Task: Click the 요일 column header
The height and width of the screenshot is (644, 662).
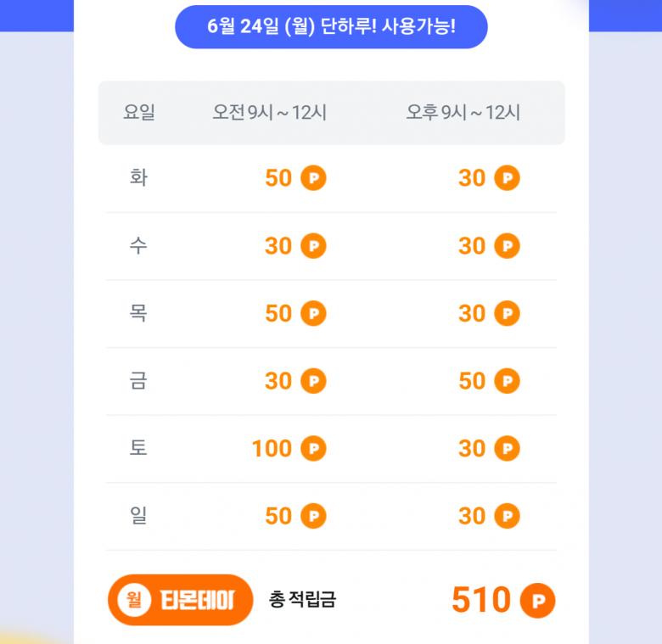Action: [x=139, y=113]
